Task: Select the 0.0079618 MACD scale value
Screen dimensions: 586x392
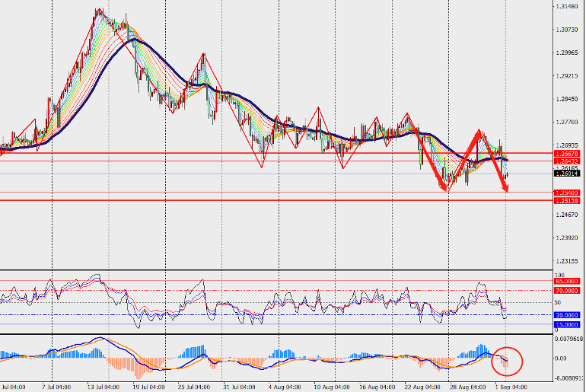Action: click(x=568, y=339)
